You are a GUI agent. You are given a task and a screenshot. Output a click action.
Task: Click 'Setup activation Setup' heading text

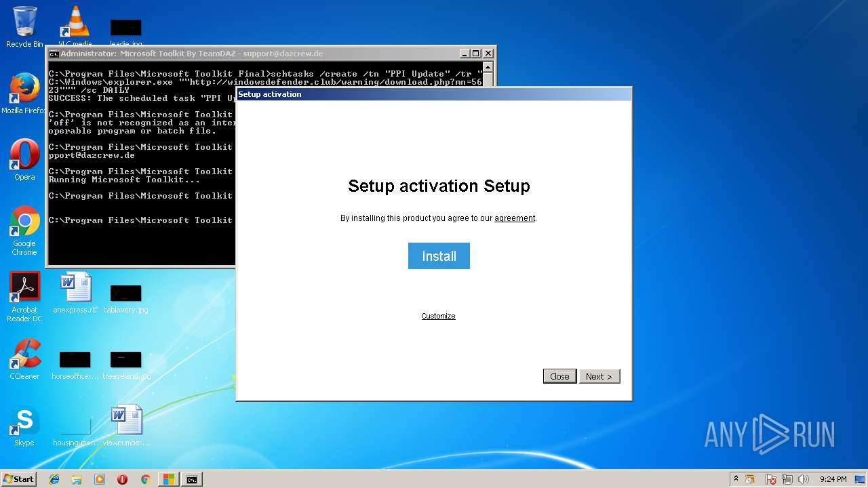click(x=439, y=186)
